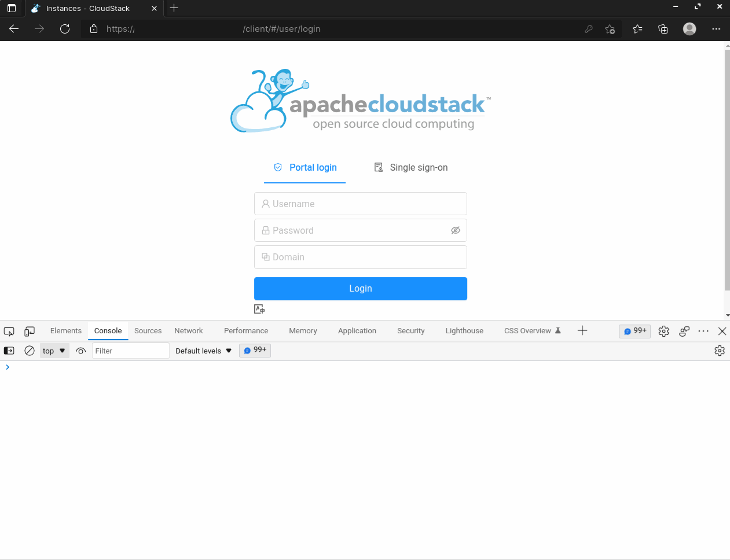The width and height of the screenshot is (730, 560).
Task: Activate the DevTools inspect element tool
Action: (9, 331)
